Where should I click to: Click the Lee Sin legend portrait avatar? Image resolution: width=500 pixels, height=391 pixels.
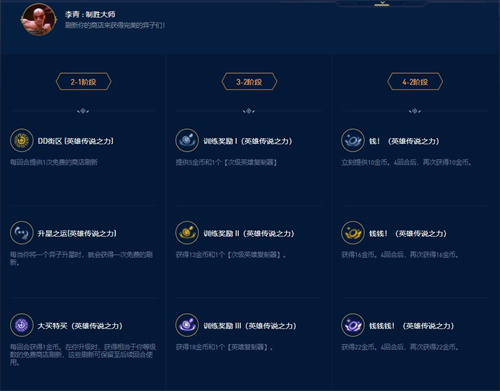39,19
